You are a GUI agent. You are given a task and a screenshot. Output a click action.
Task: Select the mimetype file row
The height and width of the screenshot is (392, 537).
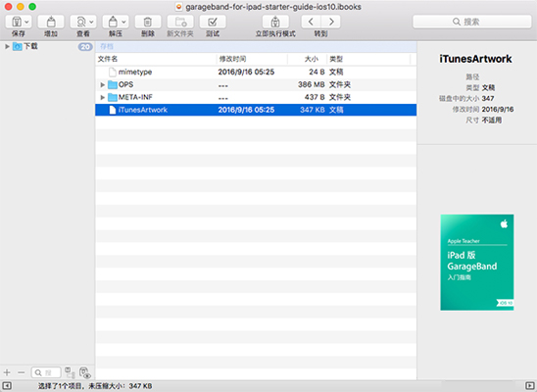click(256, 72)
